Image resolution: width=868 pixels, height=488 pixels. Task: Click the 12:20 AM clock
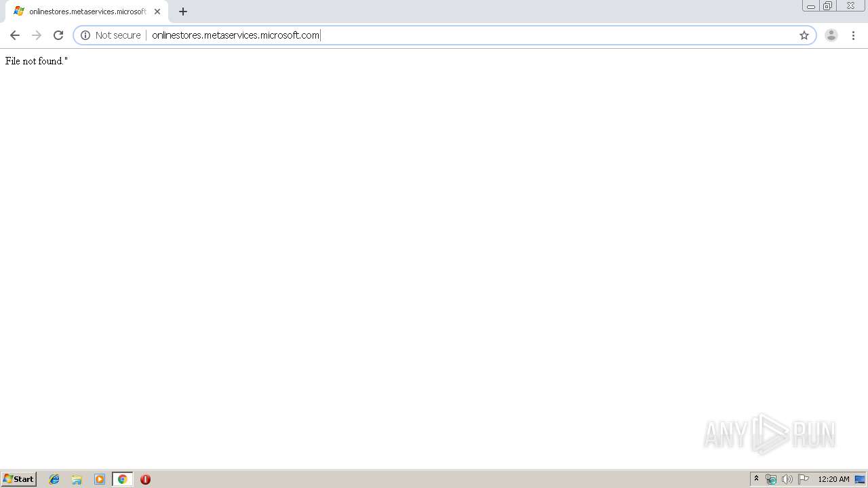(x=833, y=479)
